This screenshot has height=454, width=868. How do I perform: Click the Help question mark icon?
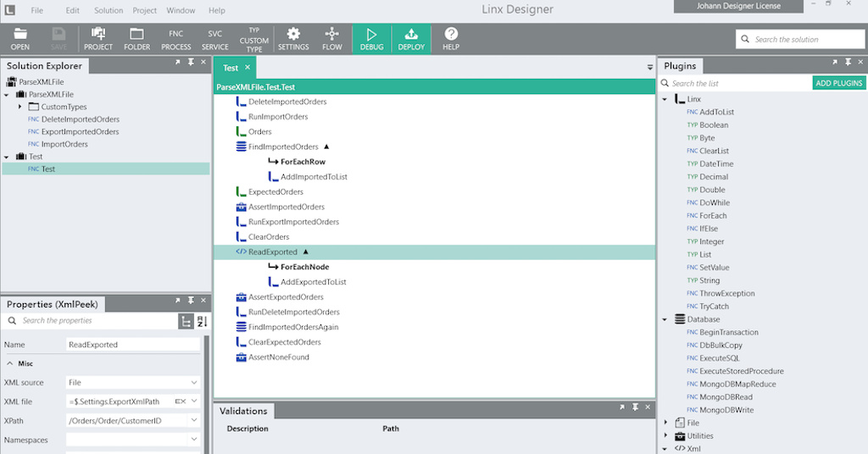pos(451,35)
